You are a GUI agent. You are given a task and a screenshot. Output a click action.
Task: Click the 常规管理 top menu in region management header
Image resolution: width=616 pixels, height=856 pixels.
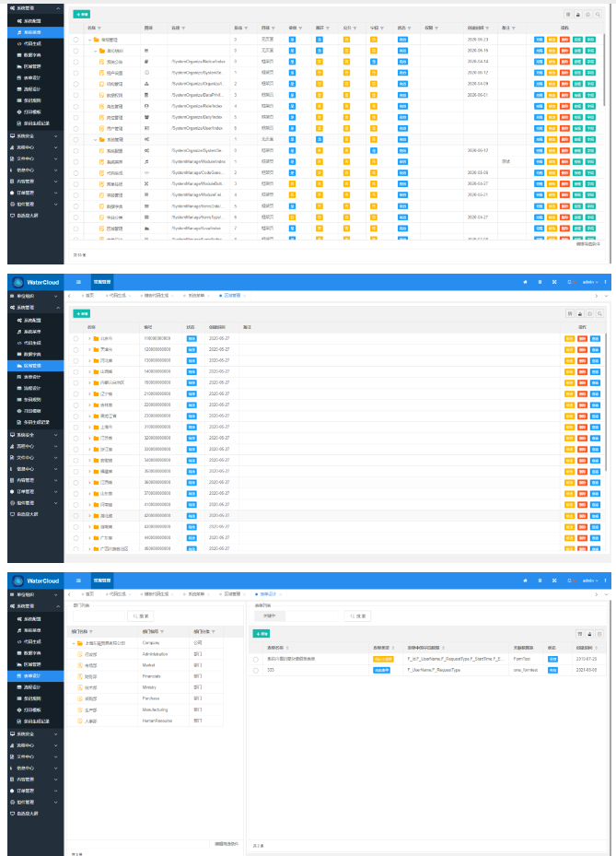[x=102, y=282]
